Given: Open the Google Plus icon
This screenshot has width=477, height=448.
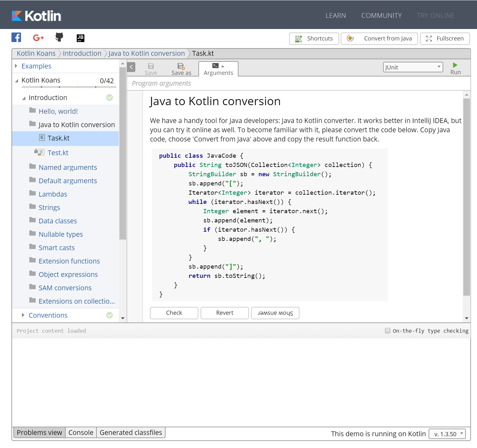Looking at the screenshot, I should (38, 38).
